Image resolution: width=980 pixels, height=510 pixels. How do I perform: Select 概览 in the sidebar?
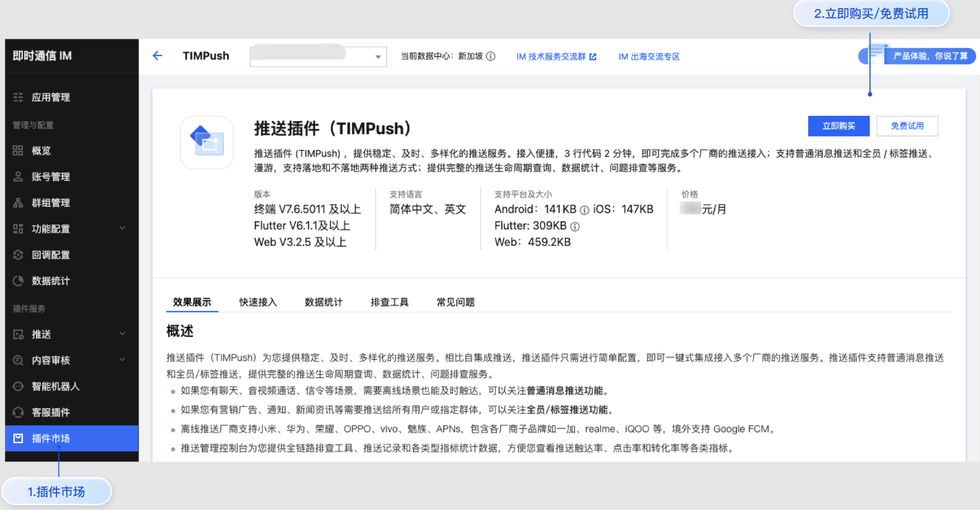(x=72, y=150)
